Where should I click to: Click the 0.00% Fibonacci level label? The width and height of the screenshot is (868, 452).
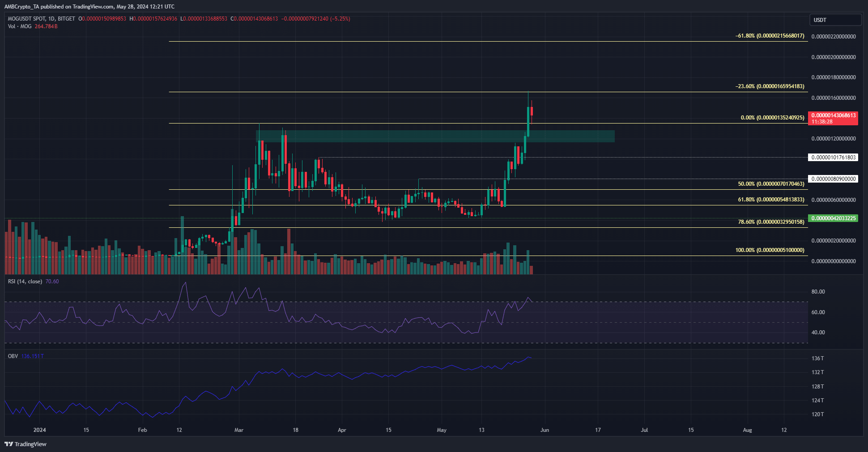772,118
